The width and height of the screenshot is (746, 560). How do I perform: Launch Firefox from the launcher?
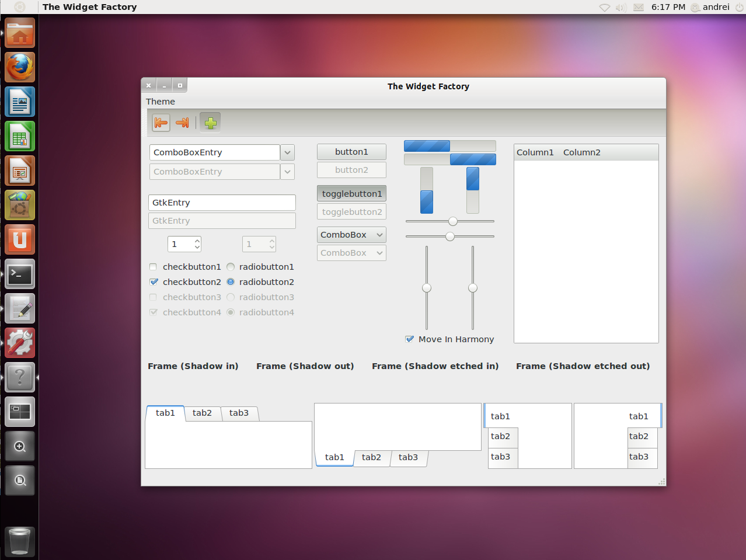[20, 67]
